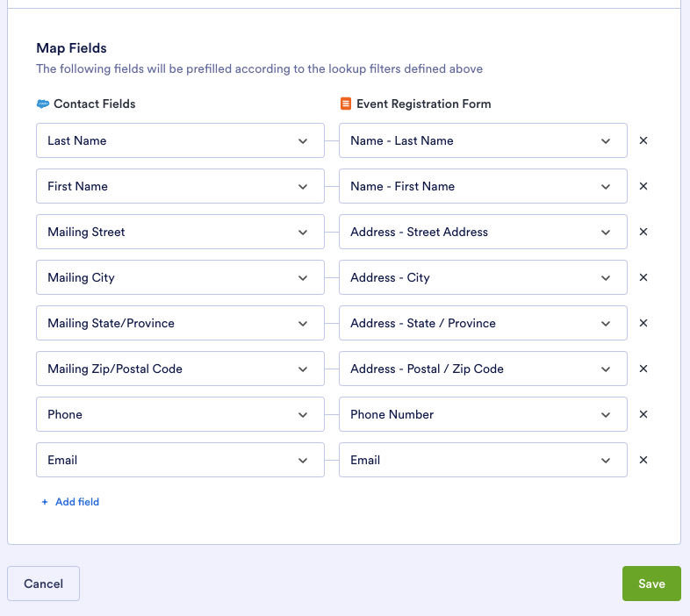Viewport: 690px width, 616px height.
Task: Delete the Email mapping row
Action: coord(643,460)
